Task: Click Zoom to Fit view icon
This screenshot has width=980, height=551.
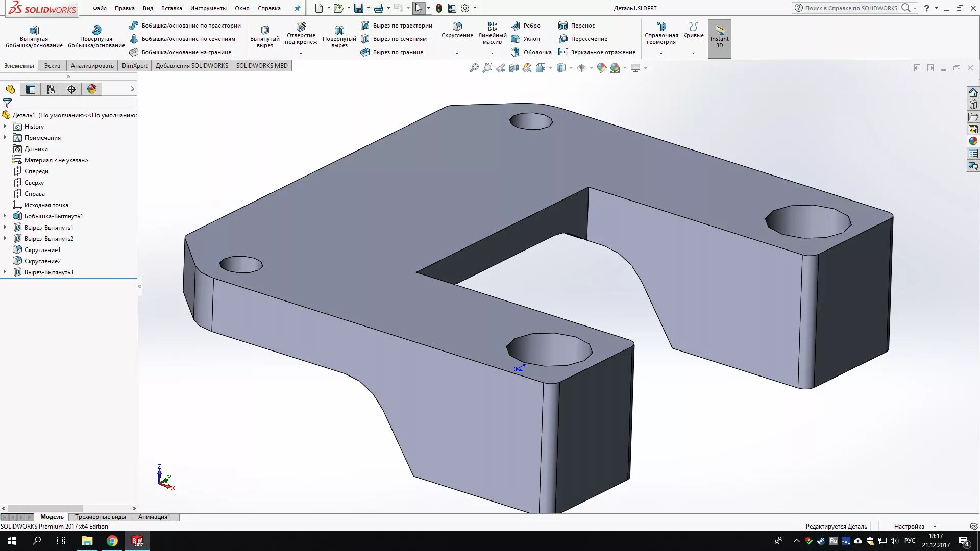Action: coord(474,68)
